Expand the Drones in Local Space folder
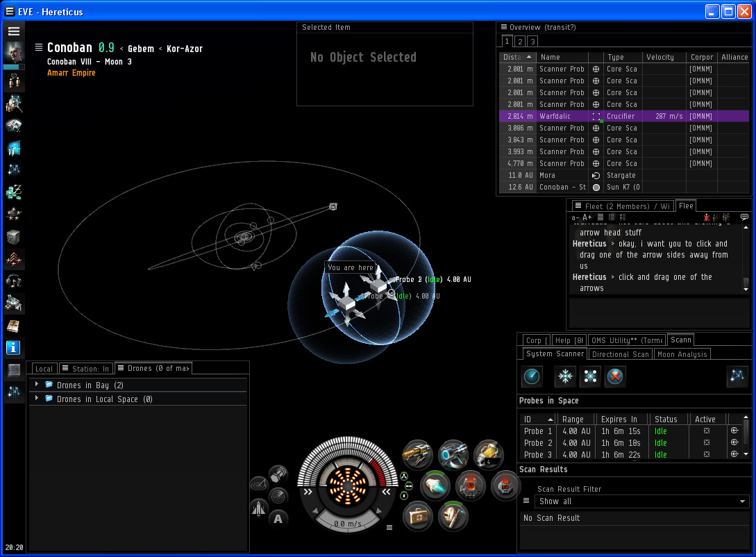 (x=37, y=399)
